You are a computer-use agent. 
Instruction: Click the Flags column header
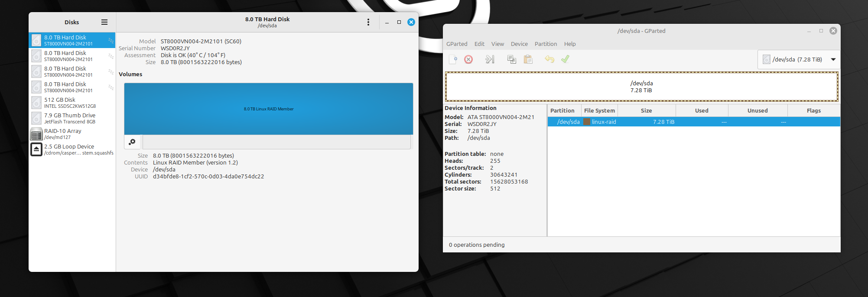tap(814, 110)
